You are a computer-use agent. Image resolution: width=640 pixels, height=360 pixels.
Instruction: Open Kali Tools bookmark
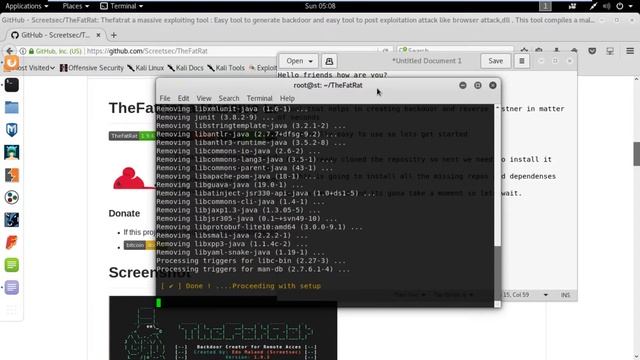click(x=226, y=68)
